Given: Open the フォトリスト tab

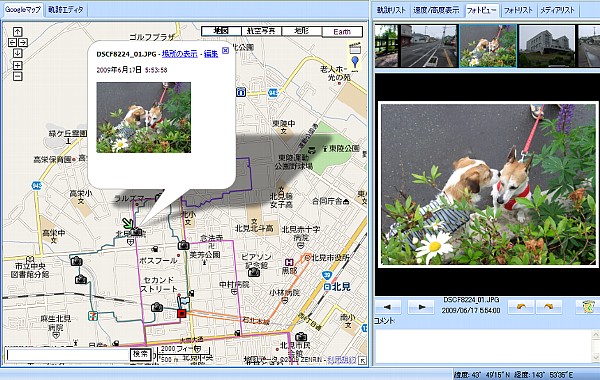Looking at the screenshot, I should pos(518,10).
